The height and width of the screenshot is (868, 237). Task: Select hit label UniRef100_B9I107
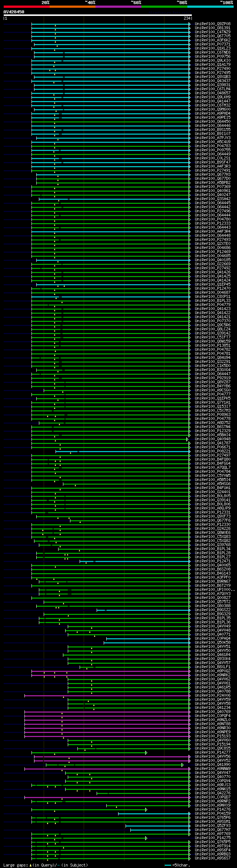[213, 134]
